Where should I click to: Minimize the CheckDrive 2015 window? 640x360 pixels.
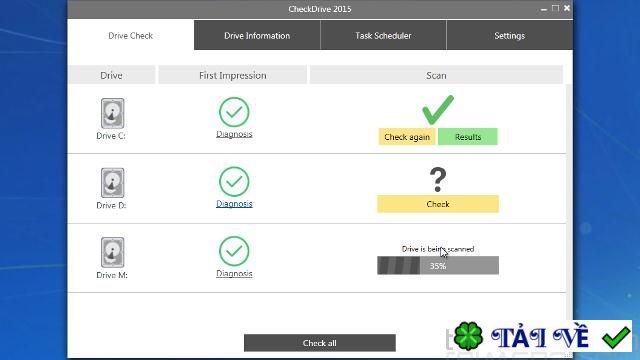544,9
